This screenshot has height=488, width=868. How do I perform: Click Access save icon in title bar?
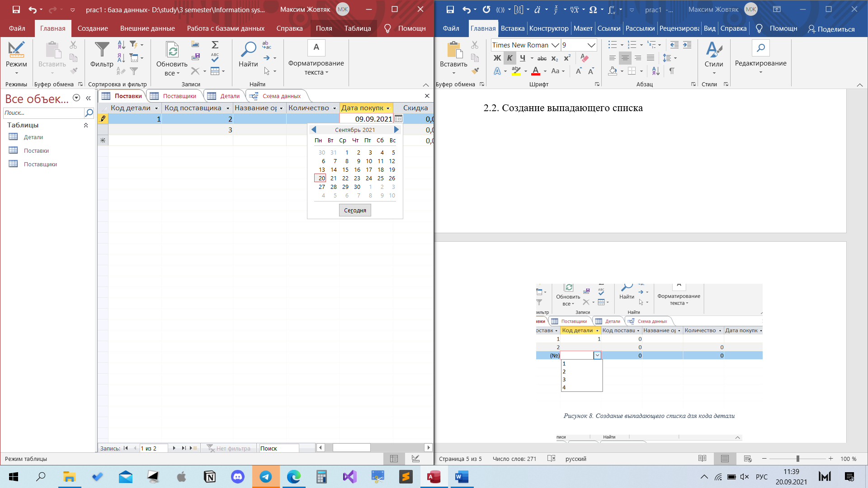point(16,9)
